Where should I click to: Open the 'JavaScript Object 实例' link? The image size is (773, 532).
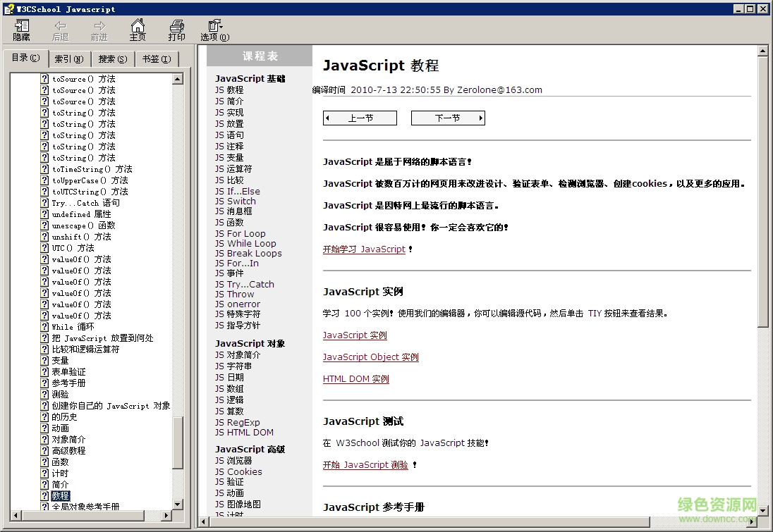coord(370,357)
